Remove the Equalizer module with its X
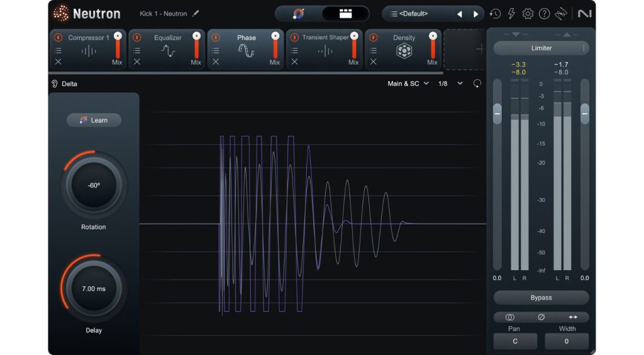Screen dimensions: 644x355 click(x=136, y=62)
